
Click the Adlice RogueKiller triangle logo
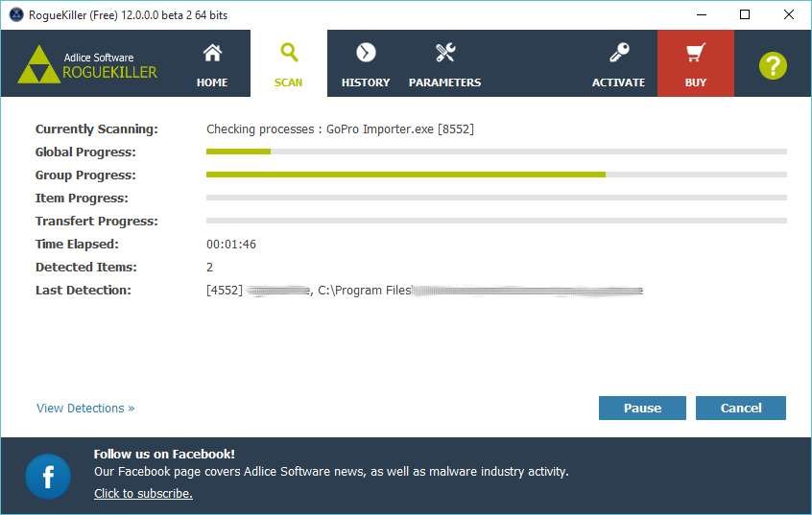[x=38, y=64]
